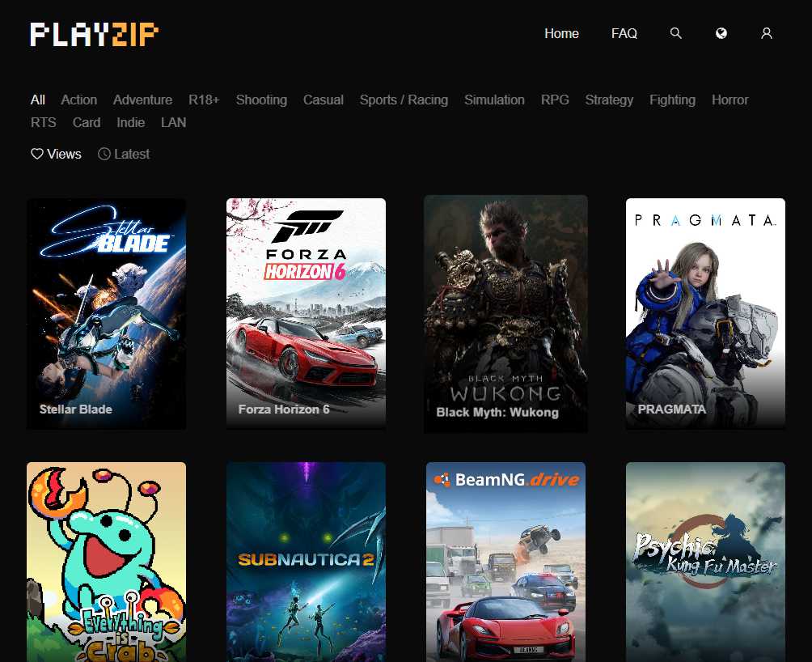
Task: Open the search magnifier icon
Action: 675,33
